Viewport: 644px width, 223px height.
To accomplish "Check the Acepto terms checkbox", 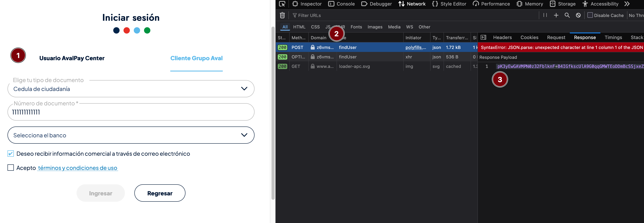I will (10, 168).
